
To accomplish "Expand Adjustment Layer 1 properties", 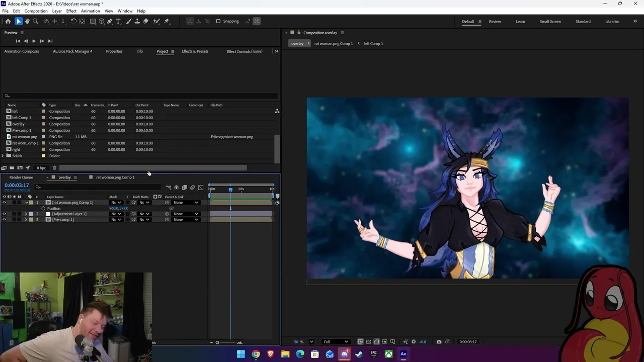I will coord(26,214).
